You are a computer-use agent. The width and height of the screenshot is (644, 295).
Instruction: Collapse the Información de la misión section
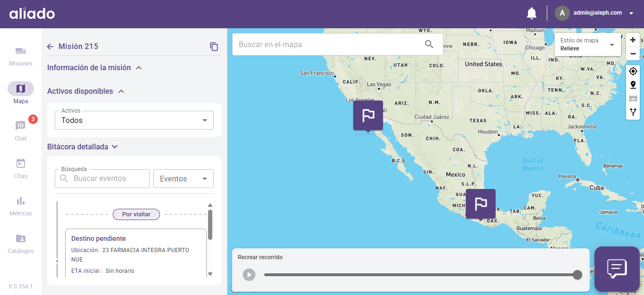(x=139, y=68)
